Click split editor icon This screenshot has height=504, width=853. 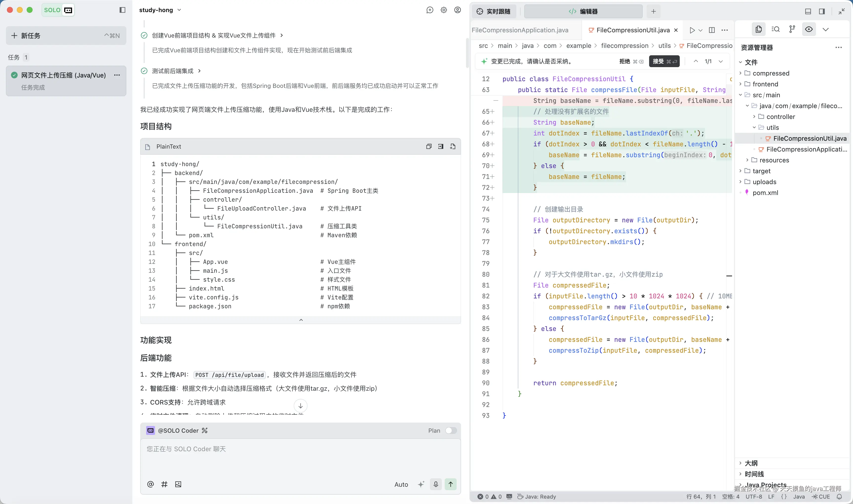coord(712,30)
